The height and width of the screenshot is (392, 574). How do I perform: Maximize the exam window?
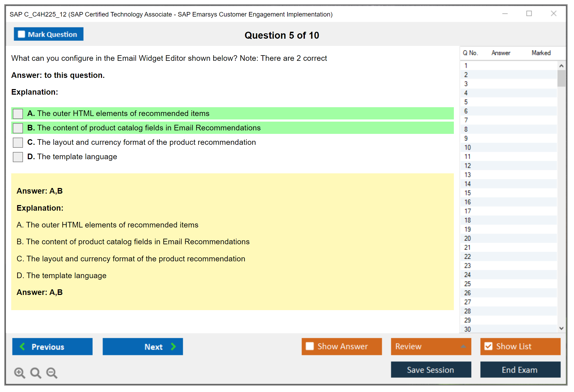coord(529,14)
